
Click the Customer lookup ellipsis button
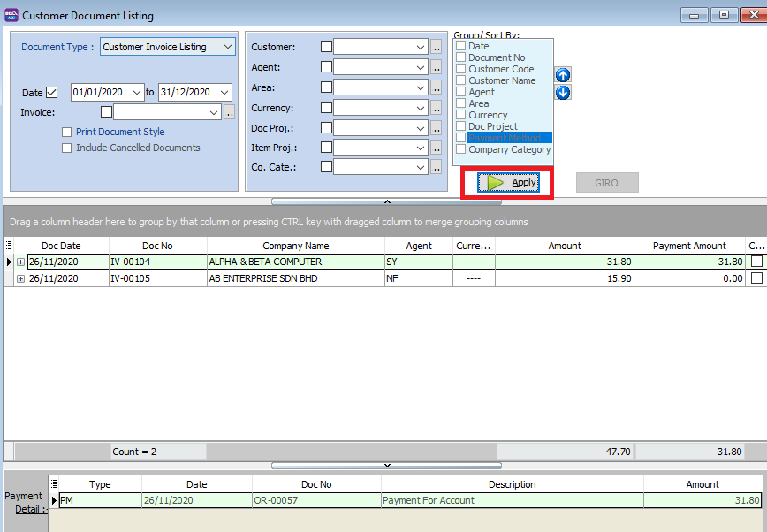point(436,47)
